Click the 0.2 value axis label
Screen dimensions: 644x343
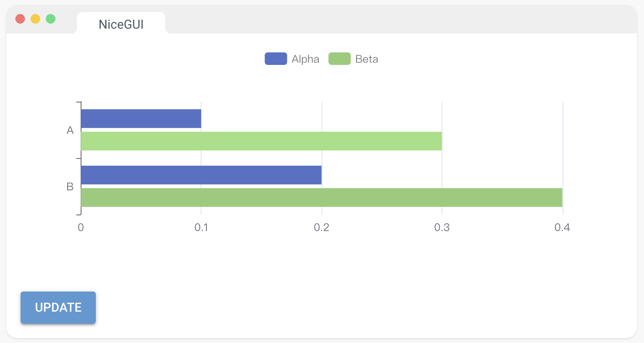pyautogui.click(x=322, y=227)
